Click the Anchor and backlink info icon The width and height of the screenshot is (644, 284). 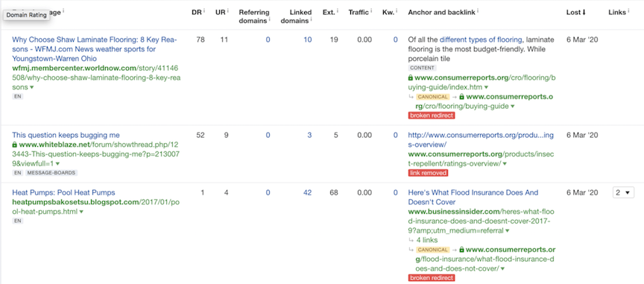click(479, 11)
